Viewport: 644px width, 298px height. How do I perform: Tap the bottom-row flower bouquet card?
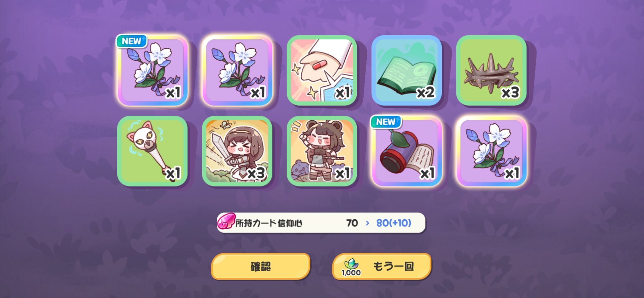tap(491, 151)
